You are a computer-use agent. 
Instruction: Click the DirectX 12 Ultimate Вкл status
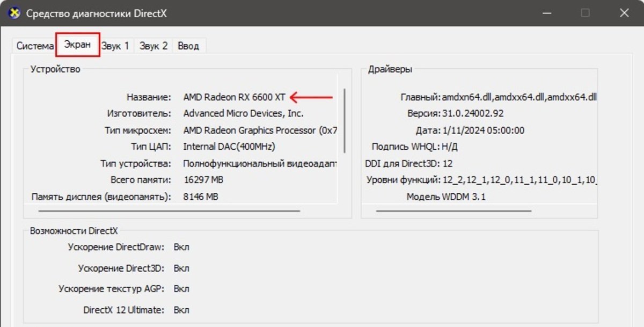[x=181, y=310]
